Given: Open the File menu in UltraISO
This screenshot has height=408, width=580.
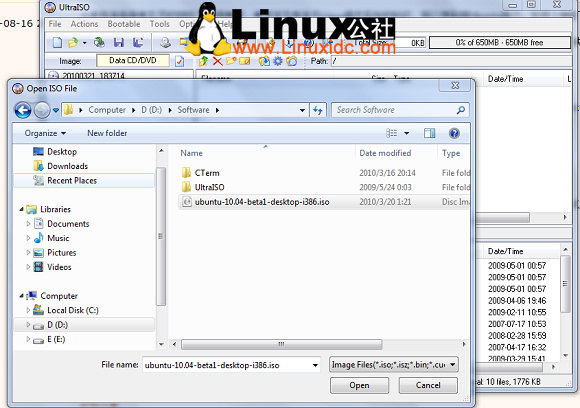Looking at the screenshot, I should [55, 24].
